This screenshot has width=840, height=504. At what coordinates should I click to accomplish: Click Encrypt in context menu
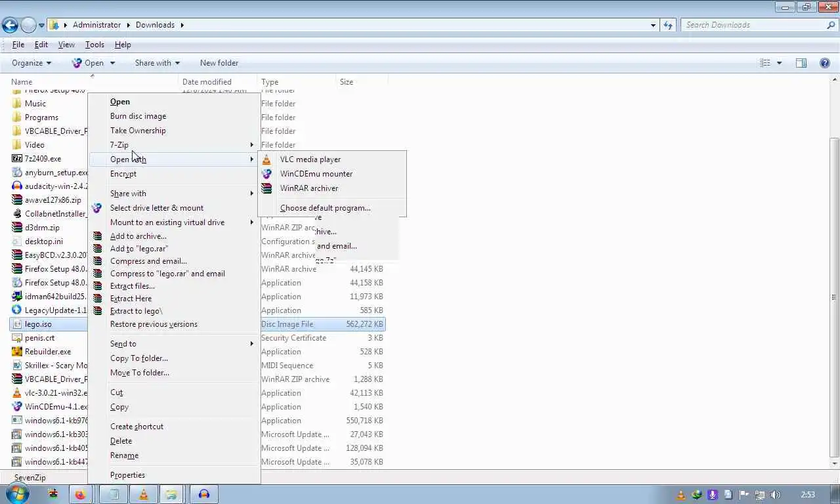123,174
